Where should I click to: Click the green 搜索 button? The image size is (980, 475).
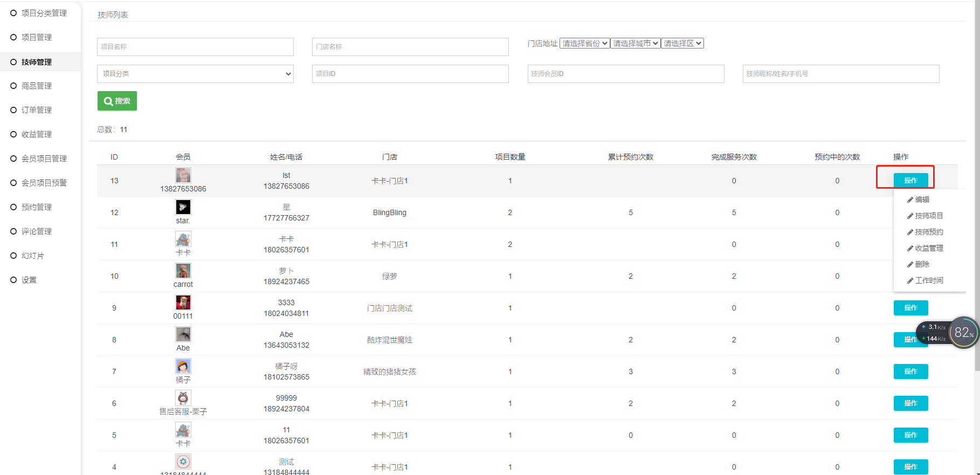[x=117, y=101]
